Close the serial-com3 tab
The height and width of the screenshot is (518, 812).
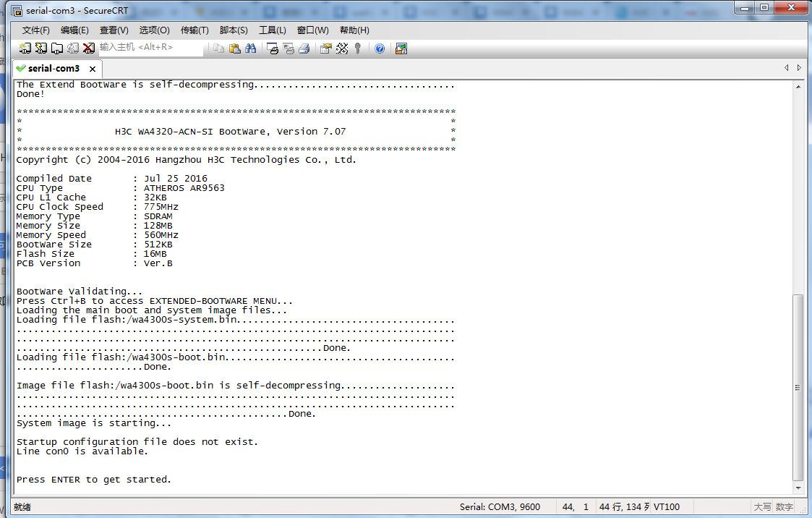point(92,69)
